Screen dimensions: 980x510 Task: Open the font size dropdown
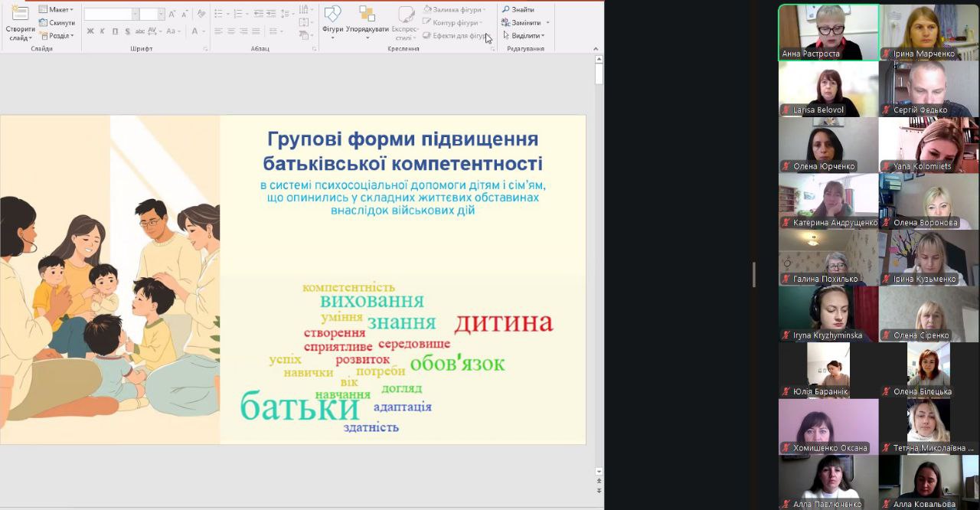(x=162, y=14)
